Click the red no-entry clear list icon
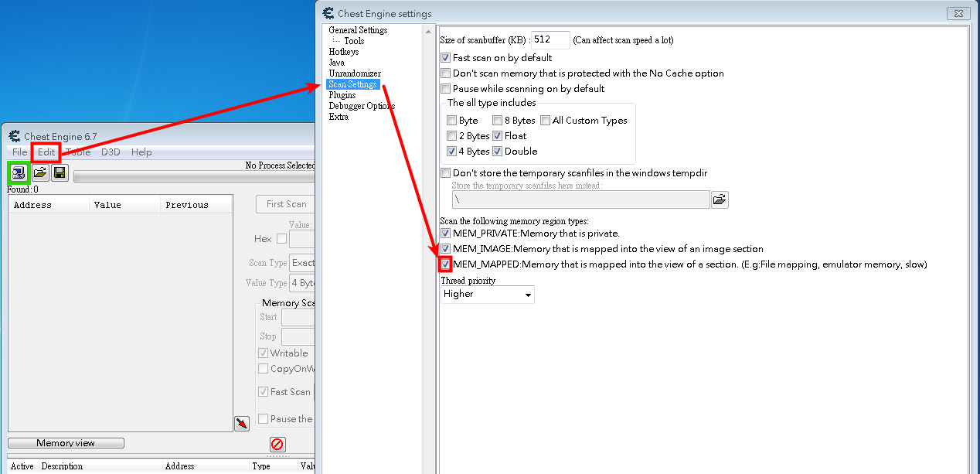This screenshot has width=980, height=474. pyautogui.click(x=277, y=444)
